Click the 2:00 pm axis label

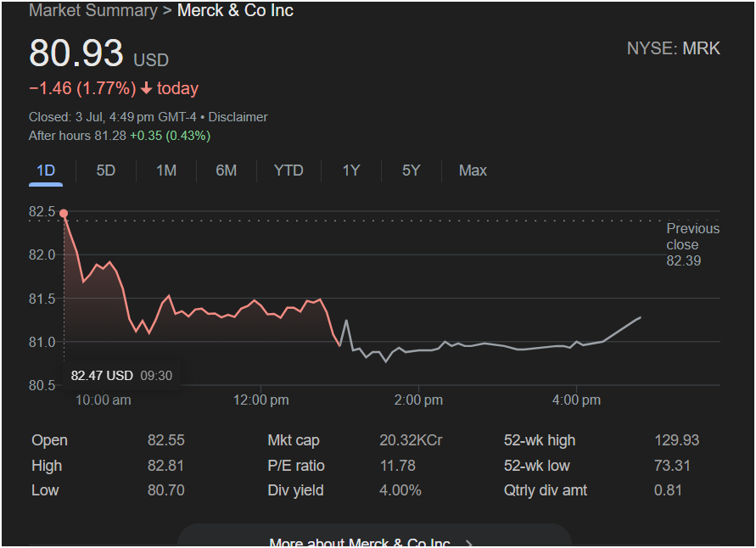[x=418, y=400]
